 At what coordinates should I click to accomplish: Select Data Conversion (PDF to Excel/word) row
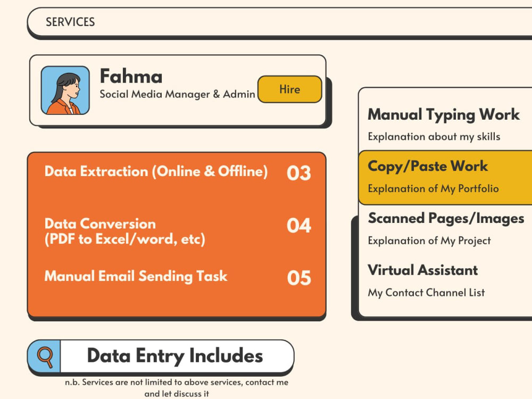(x=125, y=231)
